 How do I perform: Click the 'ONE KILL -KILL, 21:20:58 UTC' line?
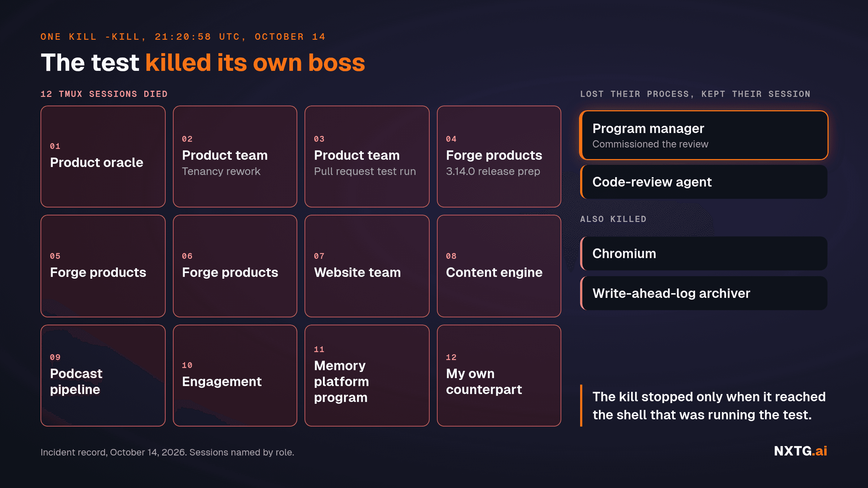pyautogui.click(x=183, y=37)
